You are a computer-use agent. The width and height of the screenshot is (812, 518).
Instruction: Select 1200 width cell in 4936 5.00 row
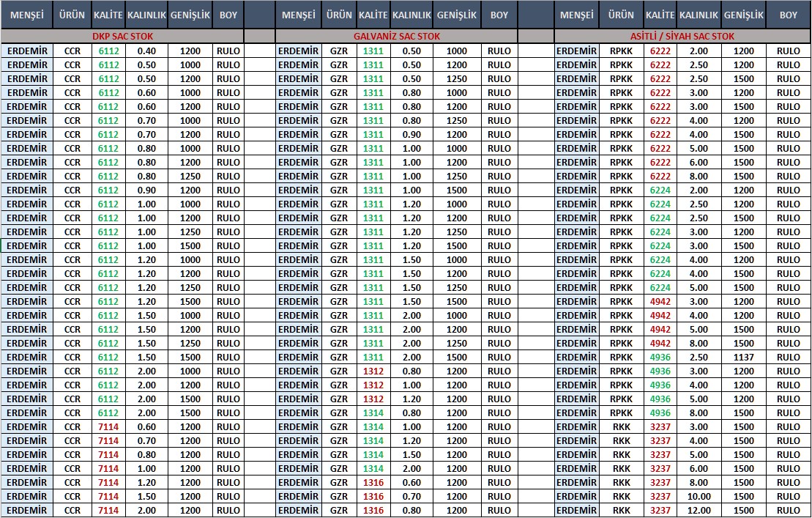coord(744,399)
